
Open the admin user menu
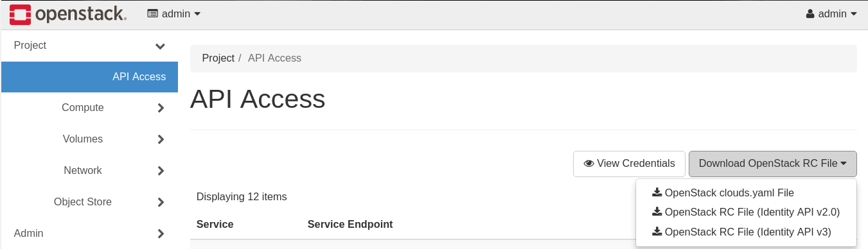click(831, 14)
